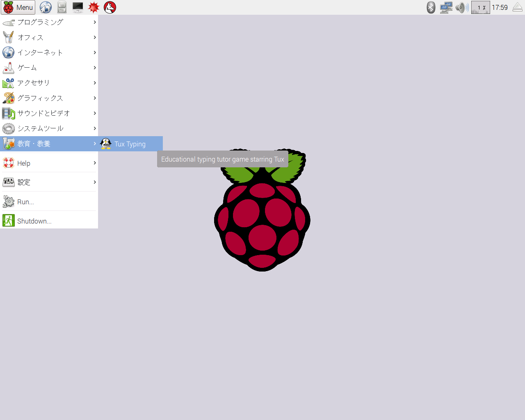Expand the サウンドとビデオ submenu arrow
The width and height of the screenshot is (525, 420).
pos(95,113)
